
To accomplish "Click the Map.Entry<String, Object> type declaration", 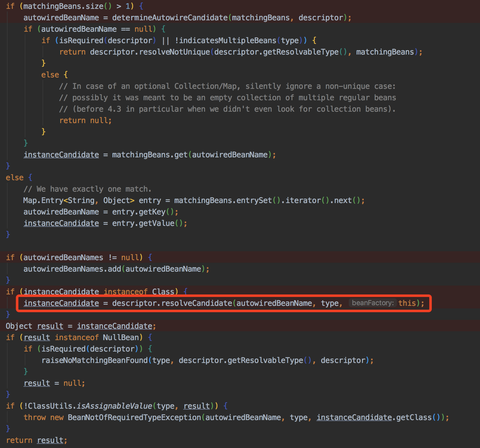I will click(79, 201).
